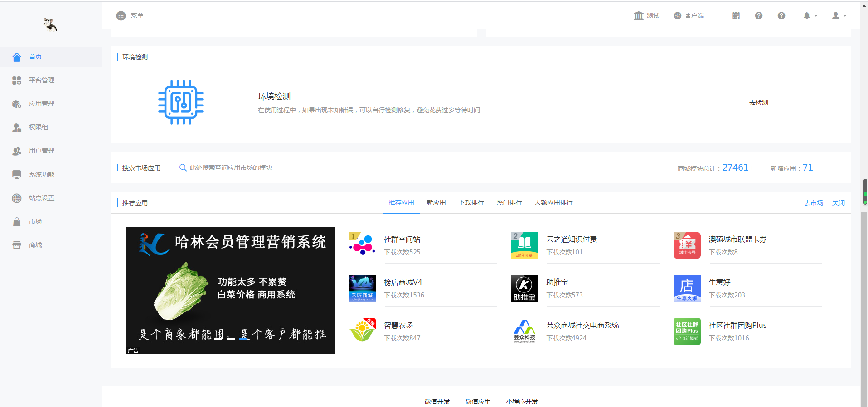Click the first question-mark help icon
Screen dimensions: 868x407
[x=759, y=16]
